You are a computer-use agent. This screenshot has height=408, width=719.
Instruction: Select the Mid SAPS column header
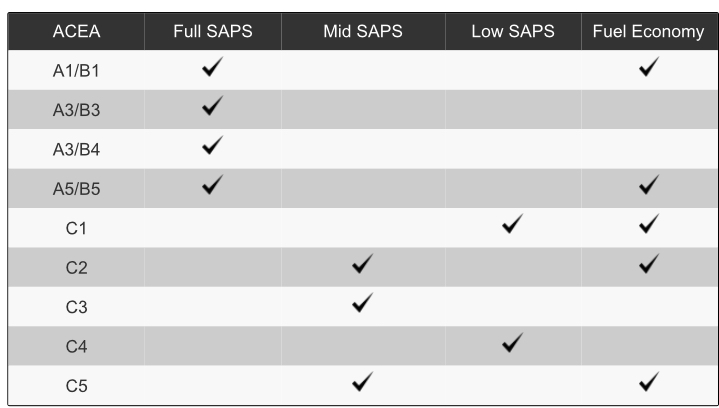tap(362, 31)
